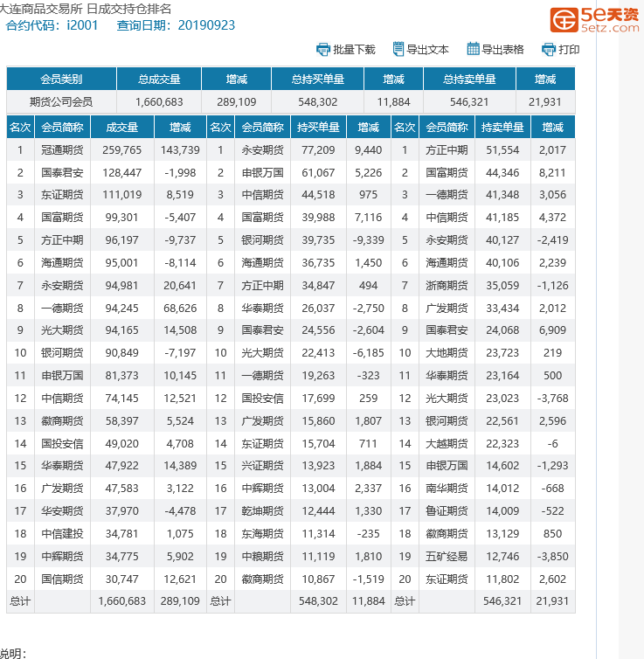Select the 查询日期：20190923 text
Image resolution: width=644 pixels, height=659 pixels.
(176, 25)
